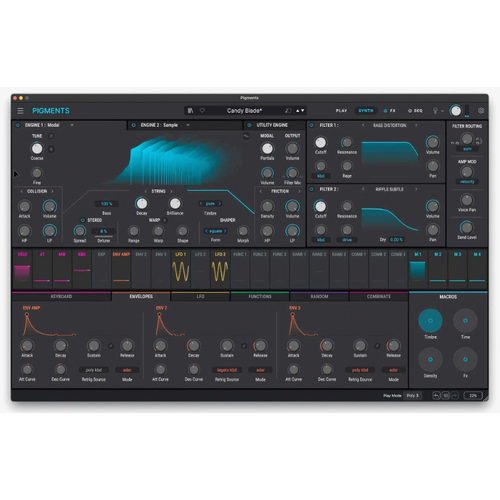Select the M 1 macro modulation slot
The image size is (500, 500).
coord(418,269)
